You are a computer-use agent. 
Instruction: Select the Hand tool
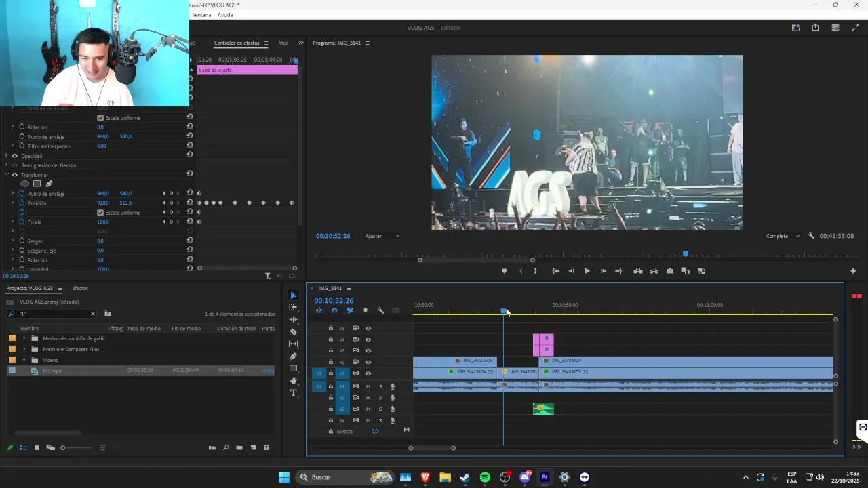tap(293, 380)
